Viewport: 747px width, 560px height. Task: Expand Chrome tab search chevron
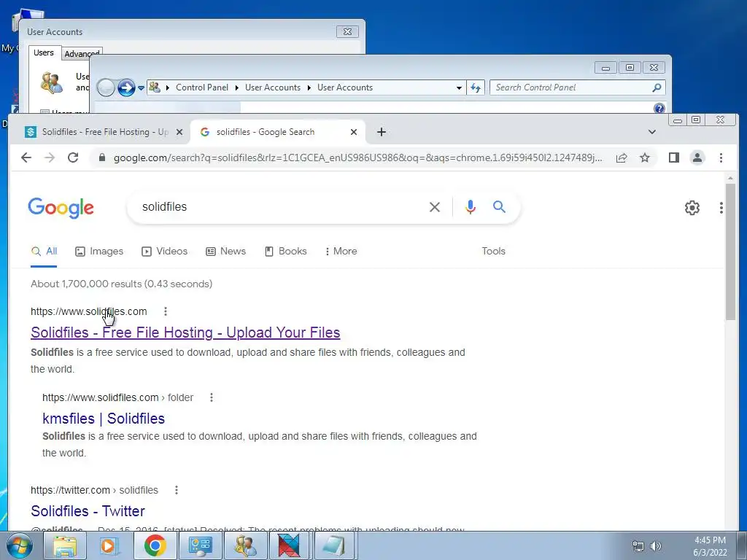pyautogui.click(x=651, y=132)
